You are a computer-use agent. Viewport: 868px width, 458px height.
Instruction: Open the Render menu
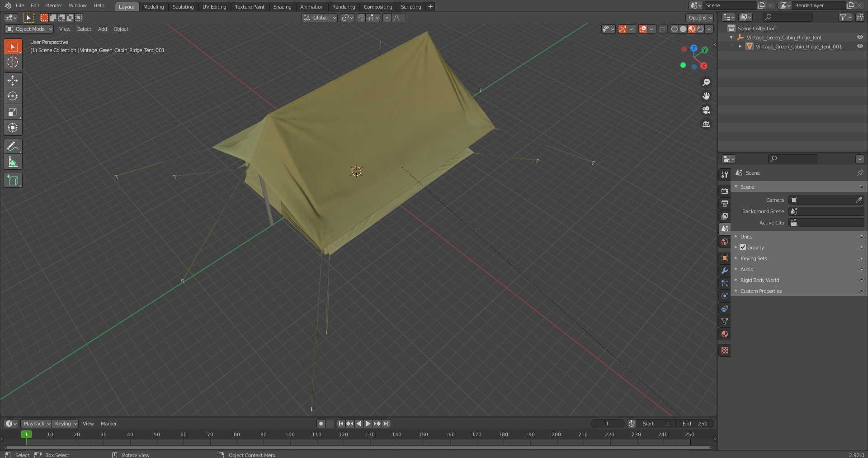(x=54, y=5)
